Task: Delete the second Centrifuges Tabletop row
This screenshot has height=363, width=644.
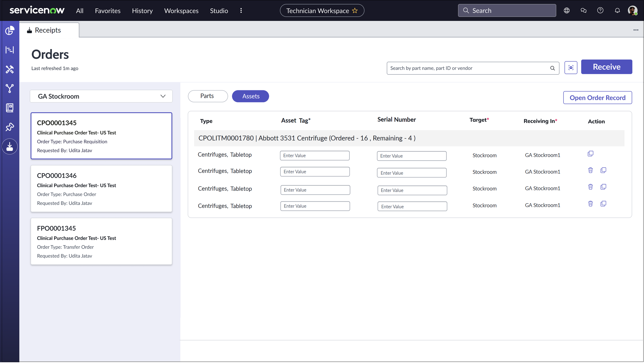Action: click(x=590, y=170)
